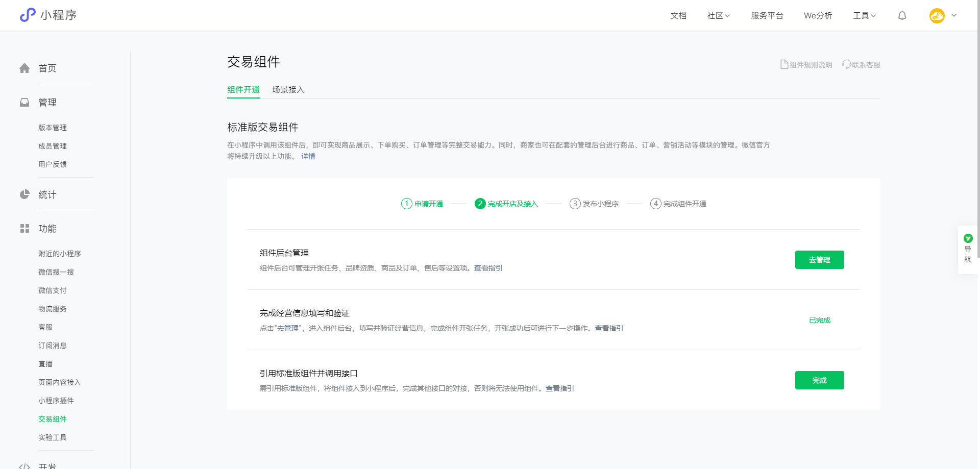
Task: Open 物流服务 in sidebar
Action: pos(53,309)
